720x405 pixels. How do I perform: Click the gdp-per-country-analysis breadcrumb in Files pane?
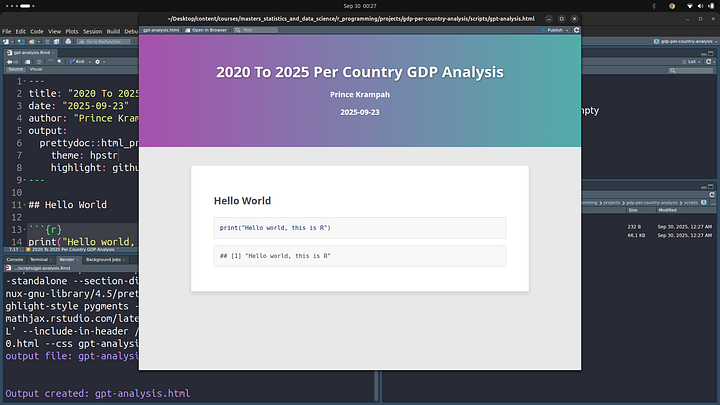652,202
